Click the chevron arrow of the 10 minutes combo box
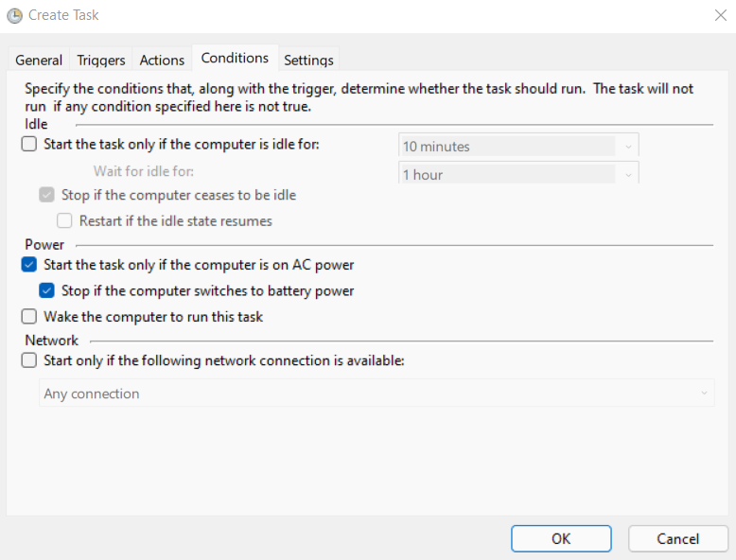The height and width of the screenshot is (560, 736). coord(628,147)
